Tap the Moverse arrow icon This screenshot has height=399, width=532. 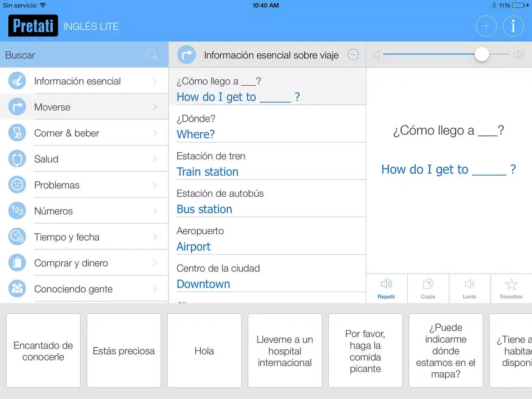coord(17,107)
